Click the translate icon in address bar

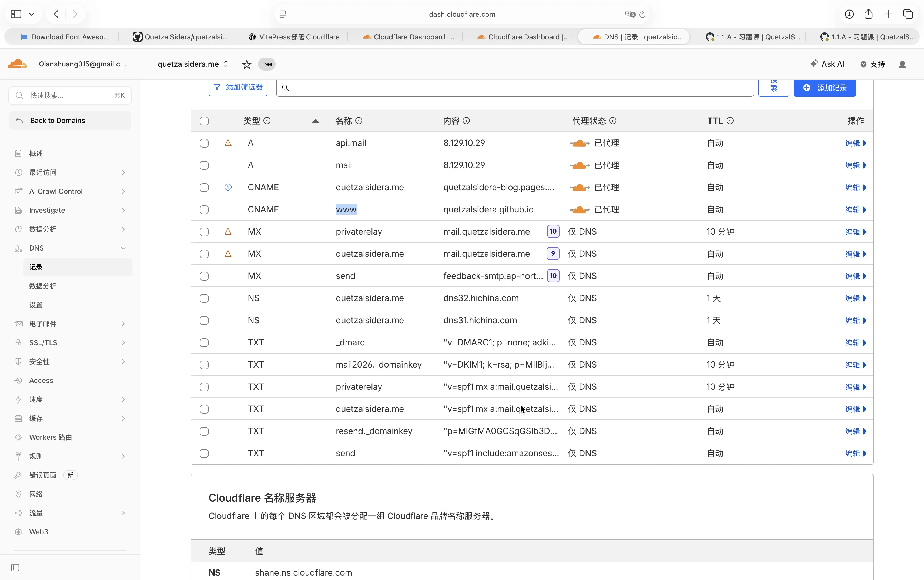(x=630, y=14)
